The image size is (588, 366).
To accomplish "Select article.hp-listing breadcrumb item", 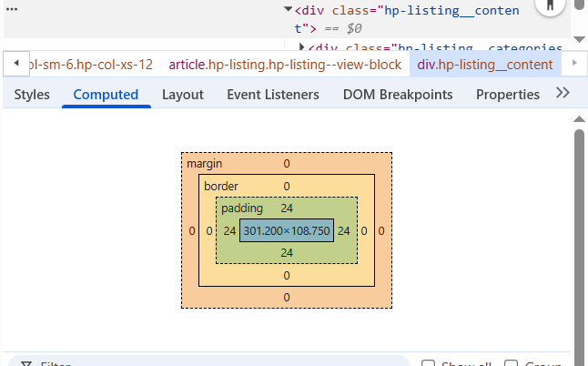I will [285, 65].
